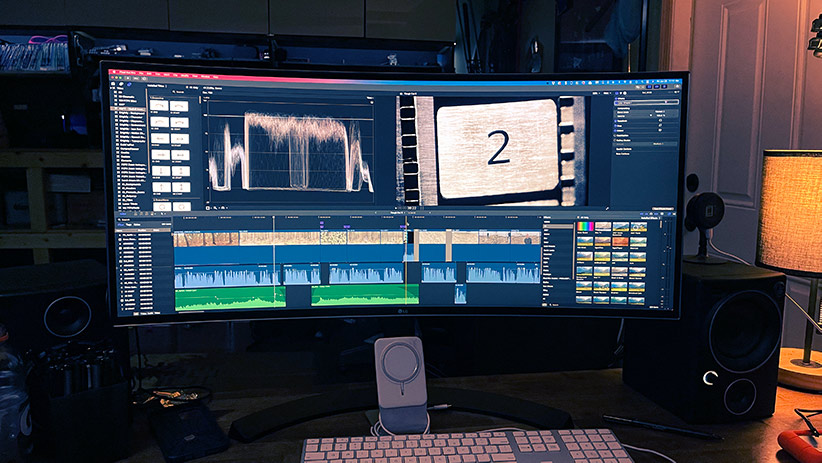Click the Distort onscreen controls icon
This screenshot has width=822, height=463.
click(660, 130)
